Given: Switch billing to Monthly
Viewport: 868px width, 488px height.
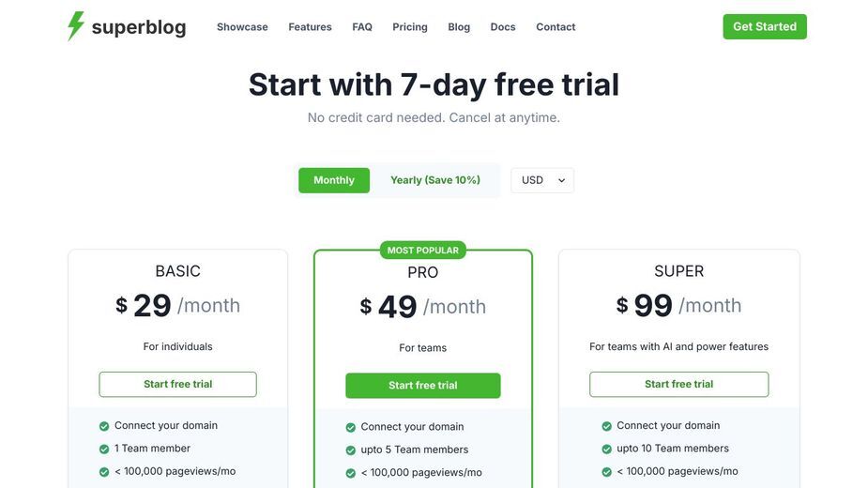Looking at the screenshot, I should coord(334,180).
